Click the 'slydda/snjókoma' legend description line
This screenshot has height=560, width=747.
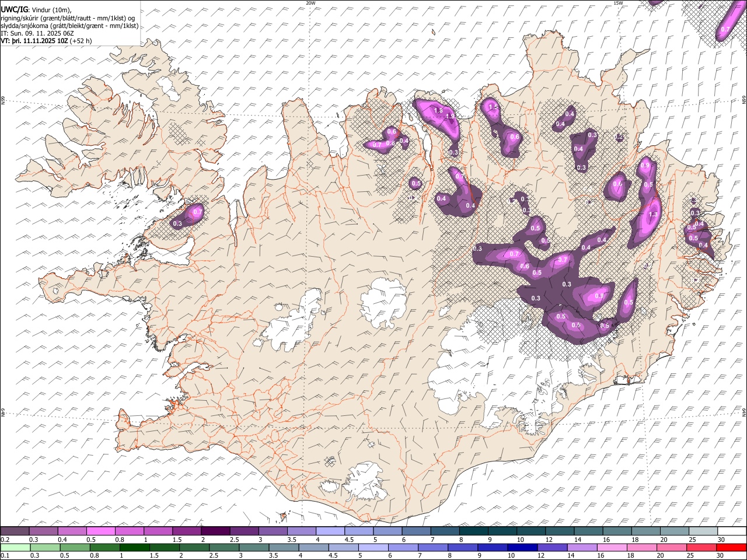[x=69, y=26]
